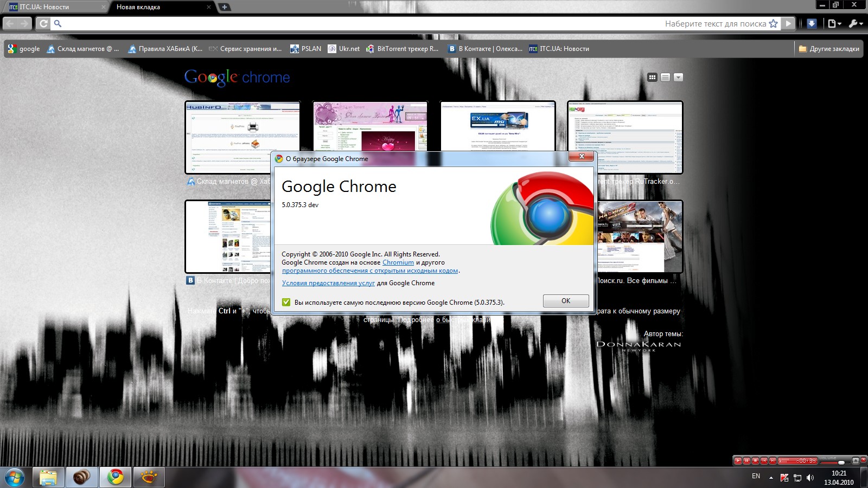Switch to thumbnail grid view
The height and width of the screenshot is (488, 868).
point(653,78)
